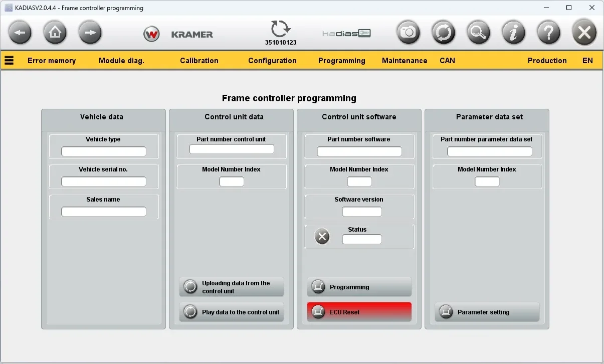Click the search magnifier icon

(478, 32)
